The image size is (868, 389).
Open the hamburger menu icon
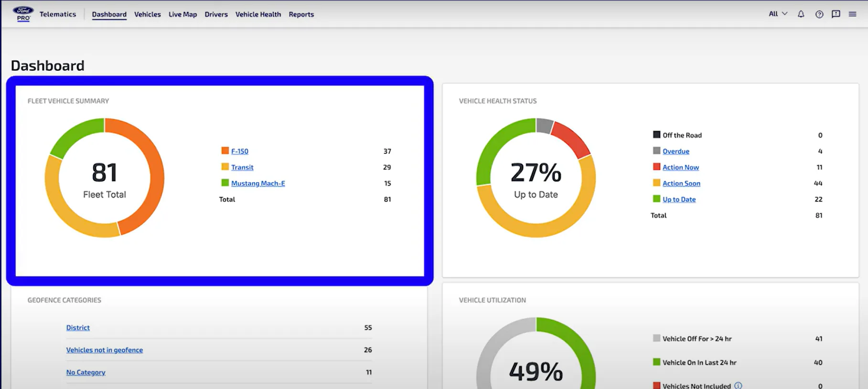coord(853,14)
